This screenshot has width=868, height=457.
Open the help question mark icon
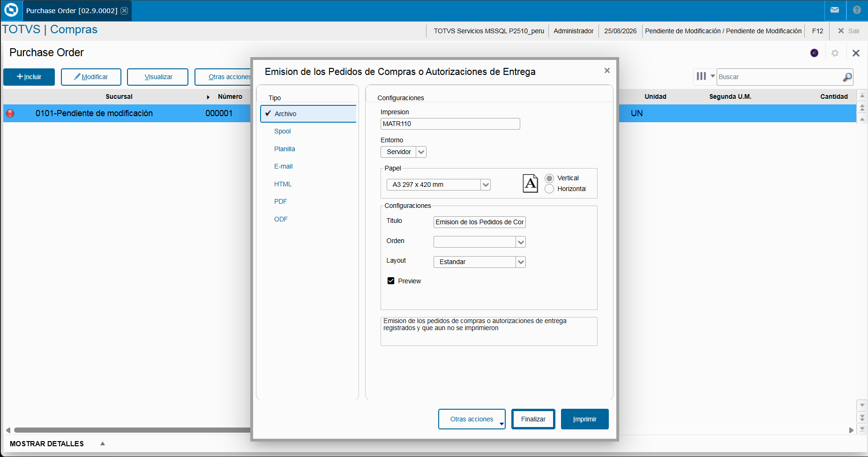pyautogui.click(x=857, y=10)
